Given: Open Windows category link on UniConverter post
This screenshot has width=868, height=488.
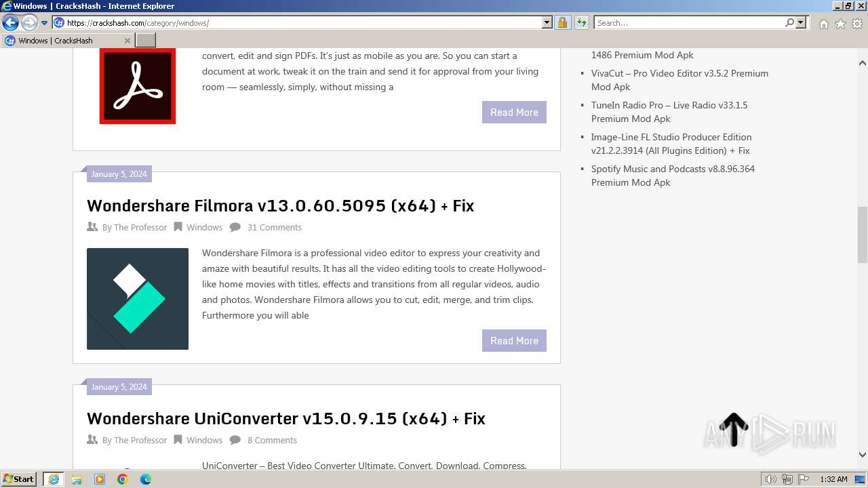Looking at the screenshot, I should click(x=204, y=441).
